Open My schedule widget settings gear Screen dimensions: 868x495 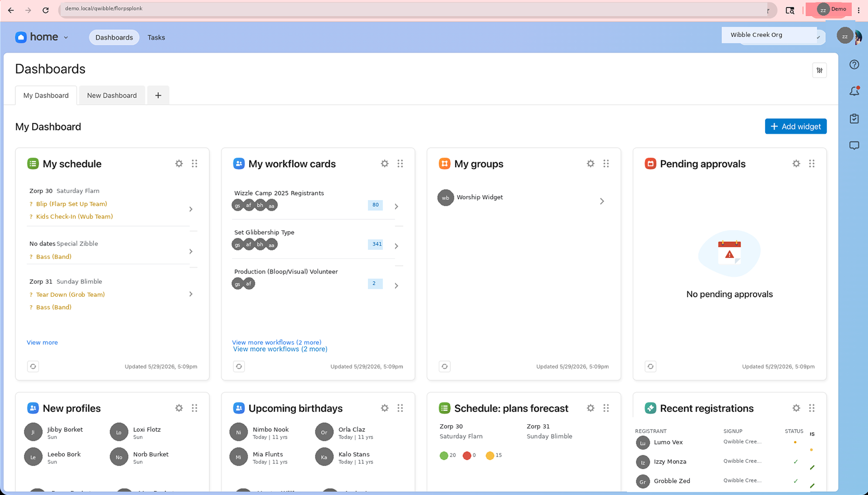179,164
